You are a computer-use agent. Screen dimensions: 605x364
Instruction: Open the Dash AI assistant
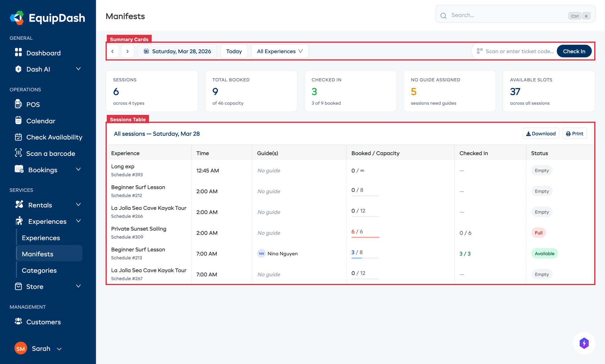pyautogui.click(x=38, y=69)
